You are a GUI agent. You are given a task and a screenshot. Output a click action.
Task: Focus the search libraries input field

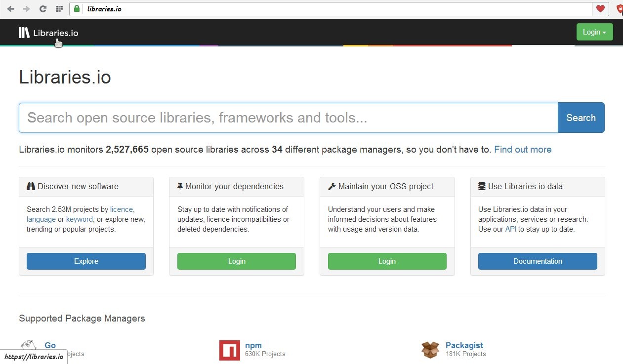click(x=289, y=118)
